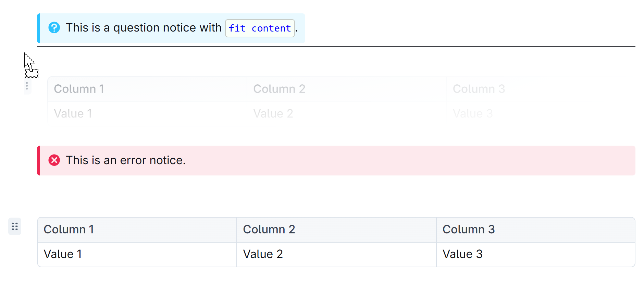Click the Value 2 cell in bottom table
This screenshot has height=281, width=644.
click(x=336, y=255)
